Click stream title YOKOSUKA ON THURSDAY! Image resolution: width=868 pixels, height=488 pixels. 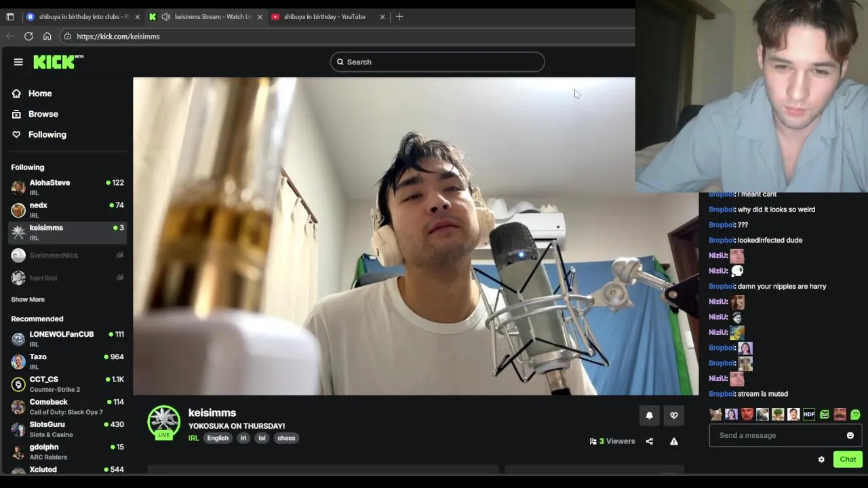(x=237, y=426)
